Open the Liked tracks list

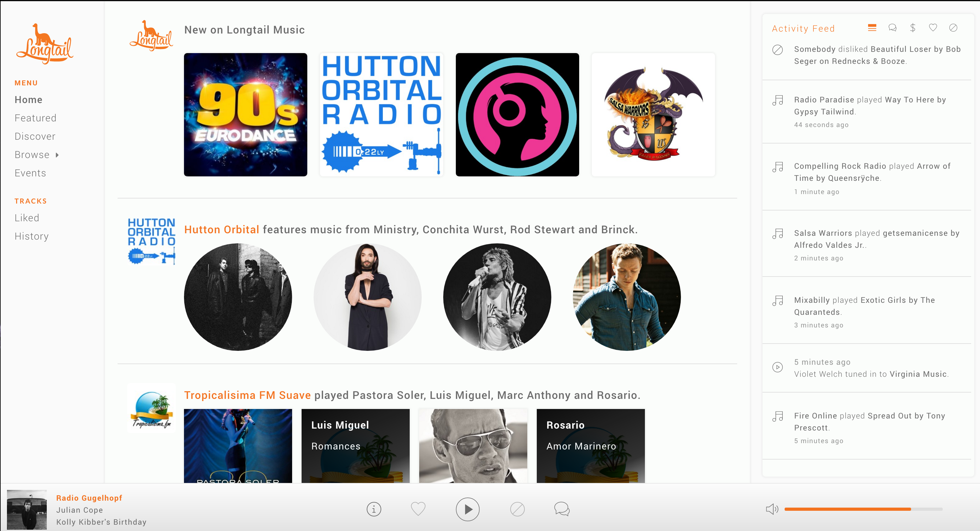click(27, 217)
